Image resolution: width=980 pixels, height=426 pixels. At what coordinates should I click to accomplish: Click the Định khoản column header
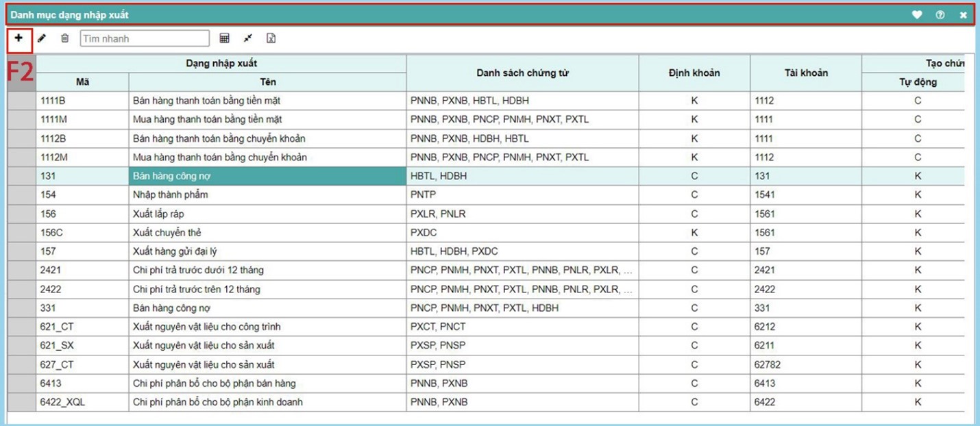pyautogui.click(x=694, y=73)
